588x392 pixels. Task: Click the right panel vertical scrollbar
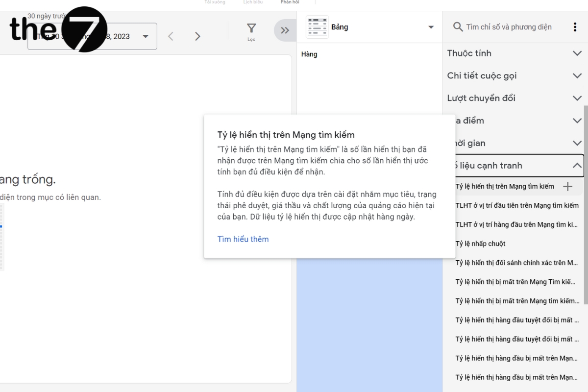tap(585, 196)
